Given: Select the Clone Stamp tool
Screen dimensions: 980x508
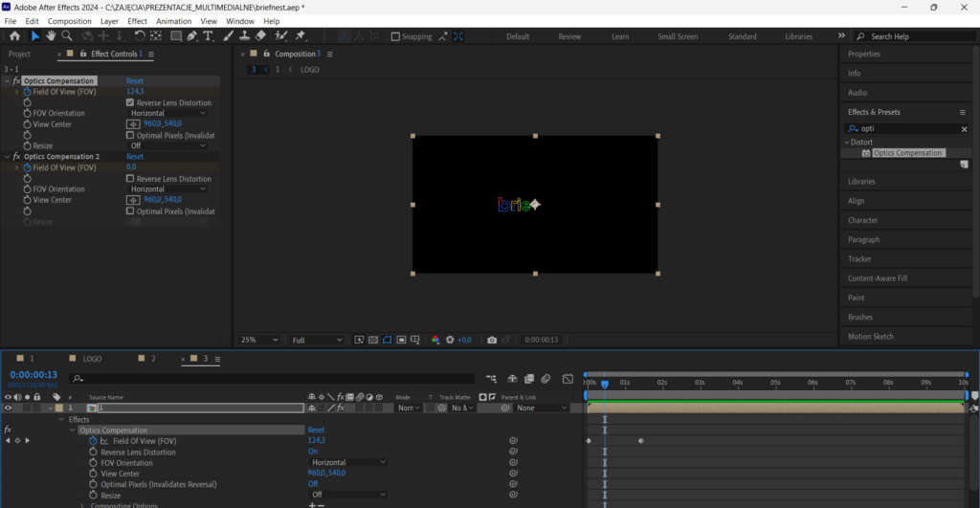Looking at the screenshot, I should click(244, 36).
